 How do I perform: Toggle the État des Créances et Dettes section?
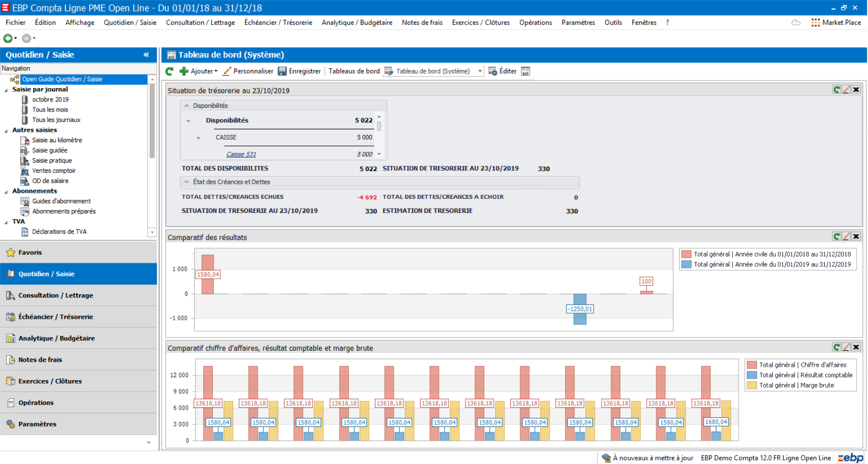coord(187,182)
